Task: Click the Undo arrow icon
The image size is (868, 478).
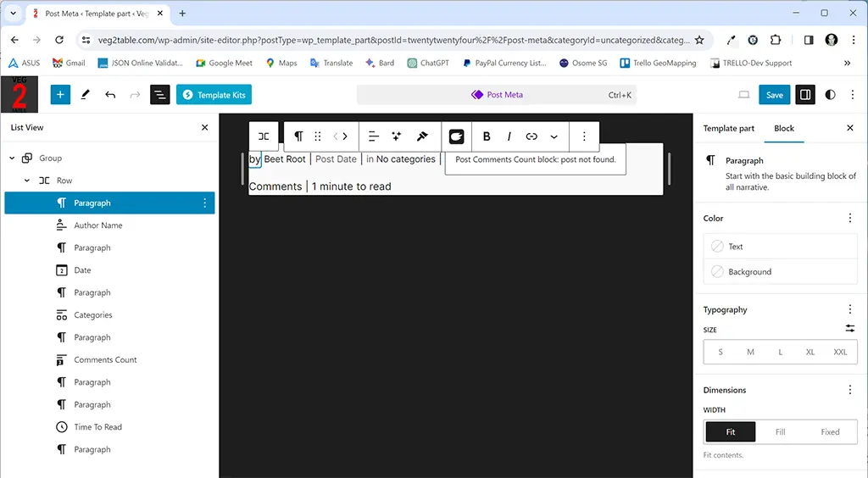Action: (x=110, y=95)
